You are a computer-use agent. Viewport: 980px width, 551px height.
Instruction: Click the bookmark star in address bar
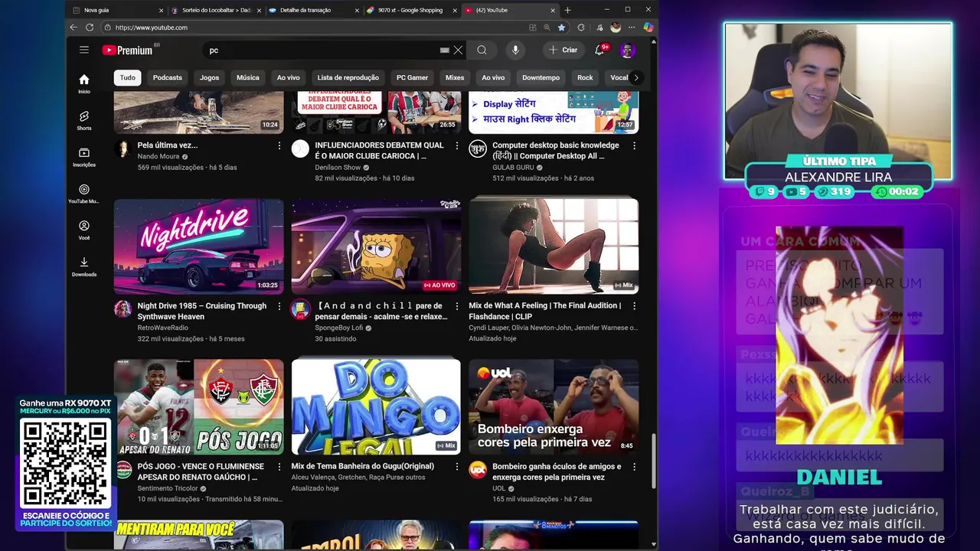click(x=561, y=27)
